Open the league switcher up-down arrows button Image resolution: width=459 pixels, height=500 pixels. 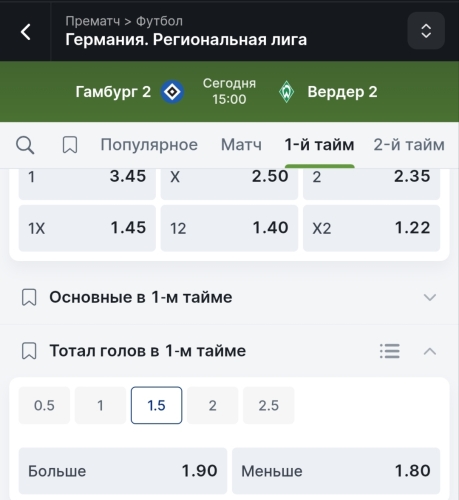(426, 31)
